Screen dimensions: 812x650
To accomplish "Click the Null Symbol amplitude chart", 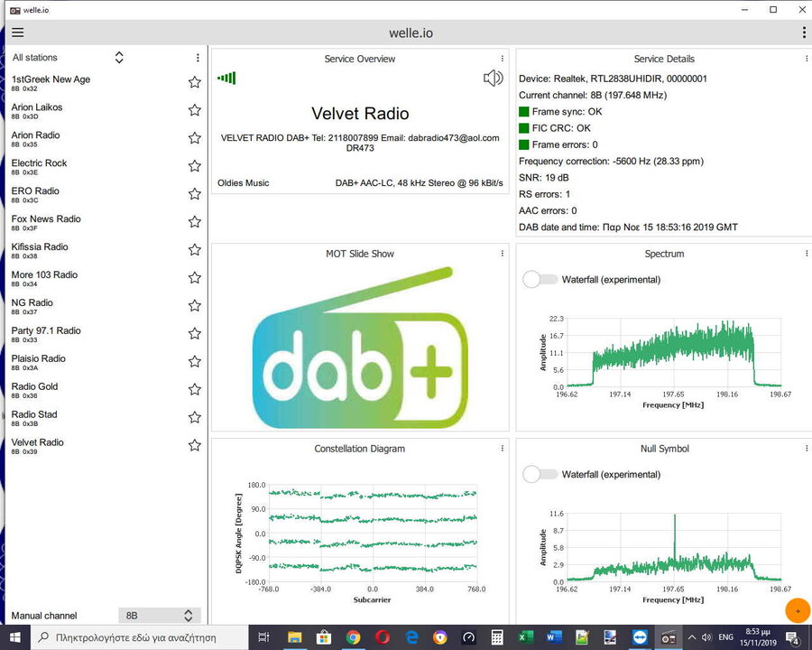I will point(673,547).
